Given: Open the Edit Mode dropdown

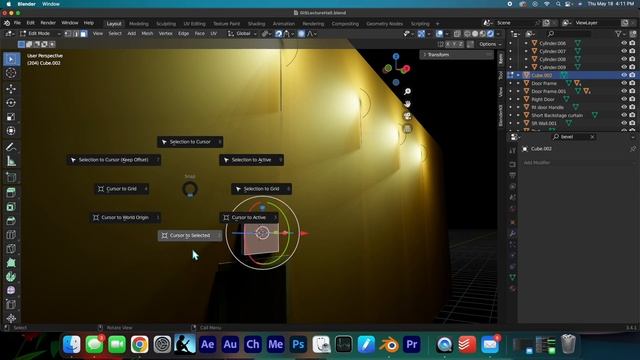Looking at the screenshot, I should click(40, 34).
